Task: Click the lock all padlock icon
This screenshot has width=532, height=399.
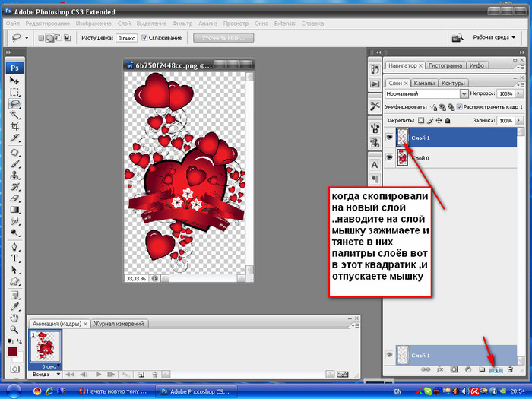Action: point(449,121)
